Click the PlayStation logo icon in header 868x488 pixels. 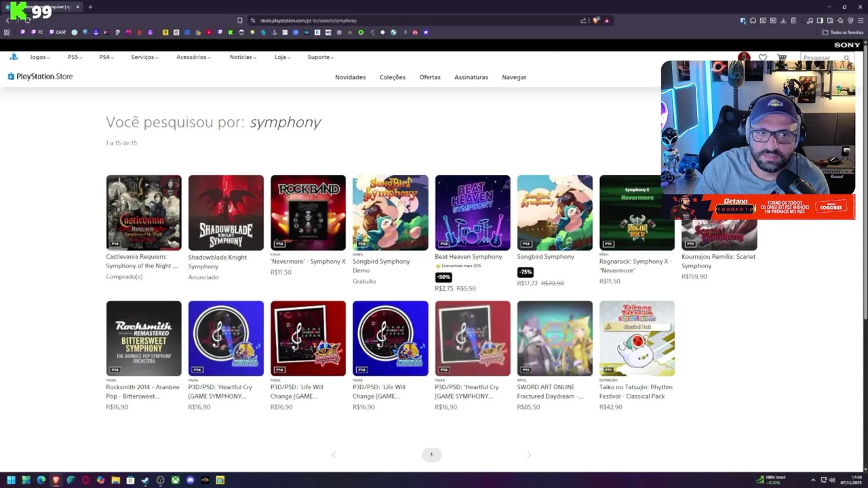pos(13,57)
